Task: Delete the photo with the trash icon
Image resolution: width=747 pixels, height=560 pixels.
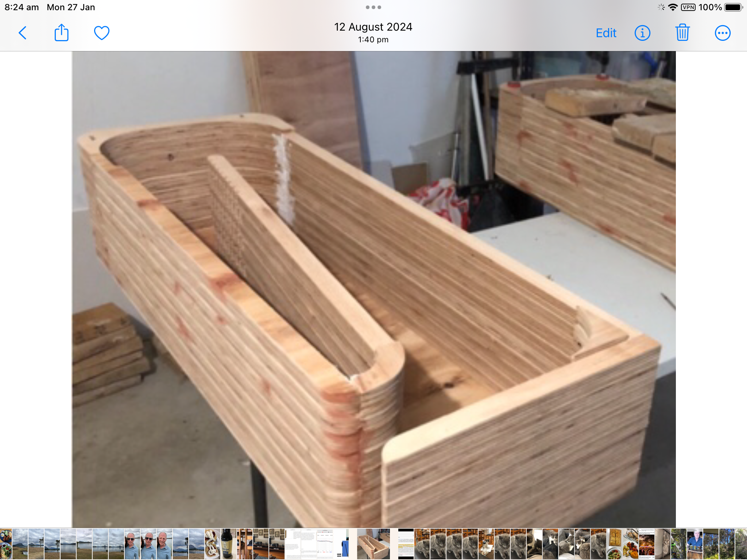Action: (x=682, y=32)
